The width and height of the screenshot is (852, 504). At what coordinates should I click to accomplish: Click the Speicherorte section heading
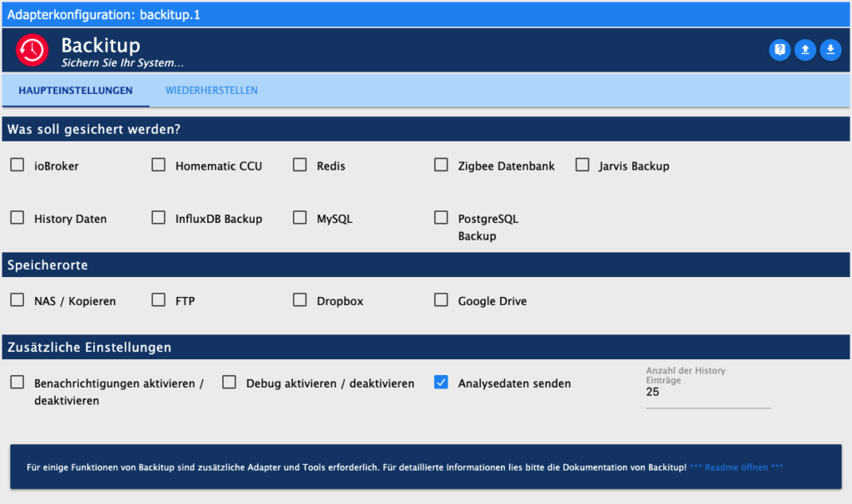point(47,265)
